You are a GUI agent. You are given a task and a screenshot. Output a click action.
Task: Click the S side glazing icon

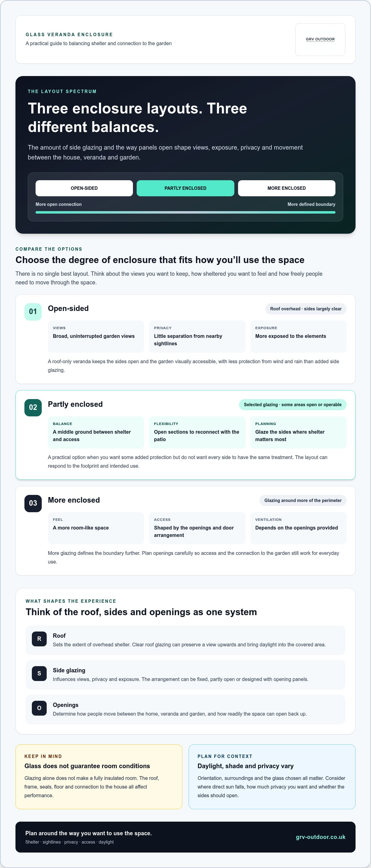(39, 674)
